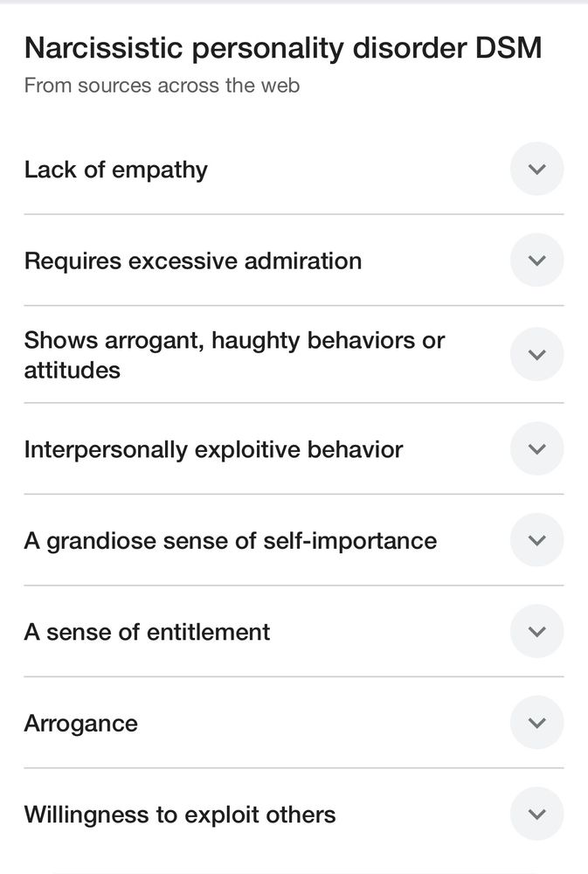Image resolution: width=588 pixels, height=874 pixels.
Task: Tap A grandiose sense of self-importance text
Action: (x=231, y=541)
